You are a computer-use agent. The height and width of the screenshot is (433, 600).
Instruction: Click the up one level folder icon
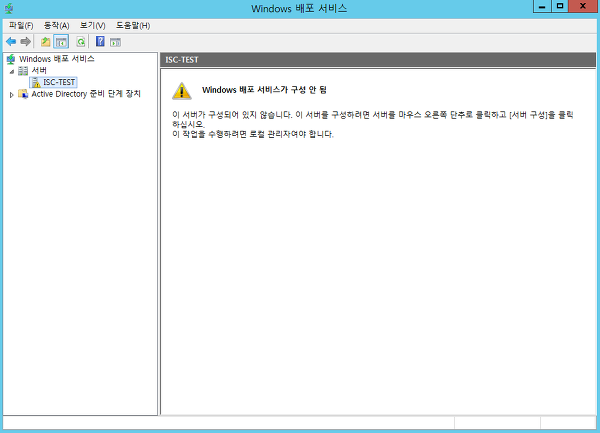coord(46,42)
